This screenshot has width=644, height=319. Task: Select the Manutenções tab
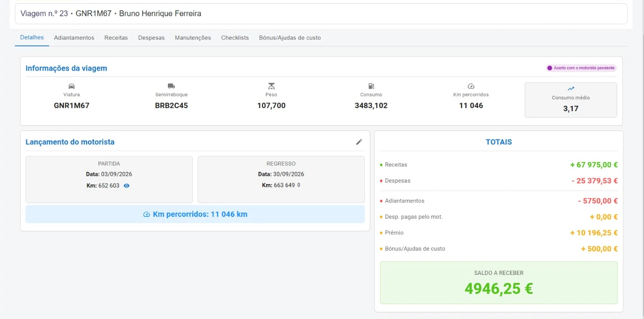tap(193, 38)
